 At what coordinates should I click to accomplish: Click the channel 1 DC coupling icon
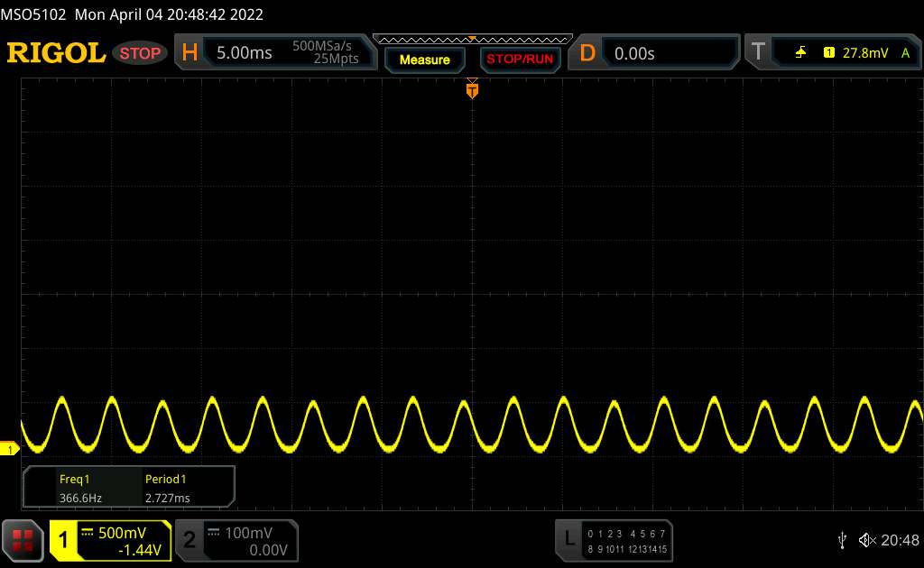(88, 532)
